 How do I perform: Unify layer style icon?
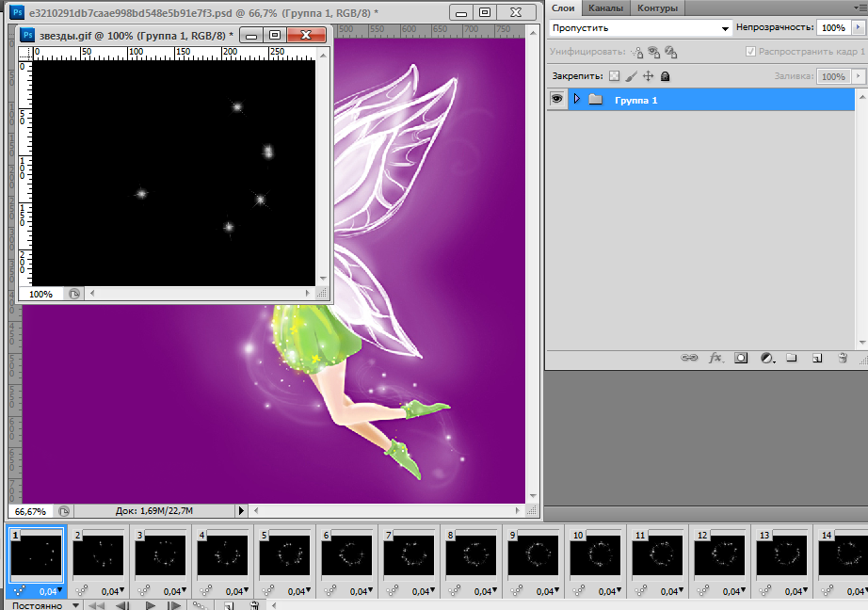click(x=671, y=52)
